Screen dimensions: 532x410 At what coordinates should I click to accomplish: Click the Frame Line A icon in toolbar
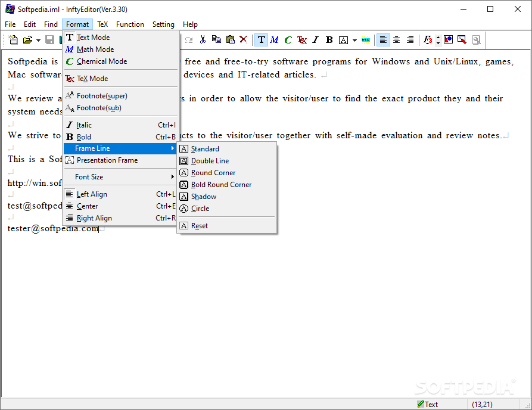(x=343, y=40)
